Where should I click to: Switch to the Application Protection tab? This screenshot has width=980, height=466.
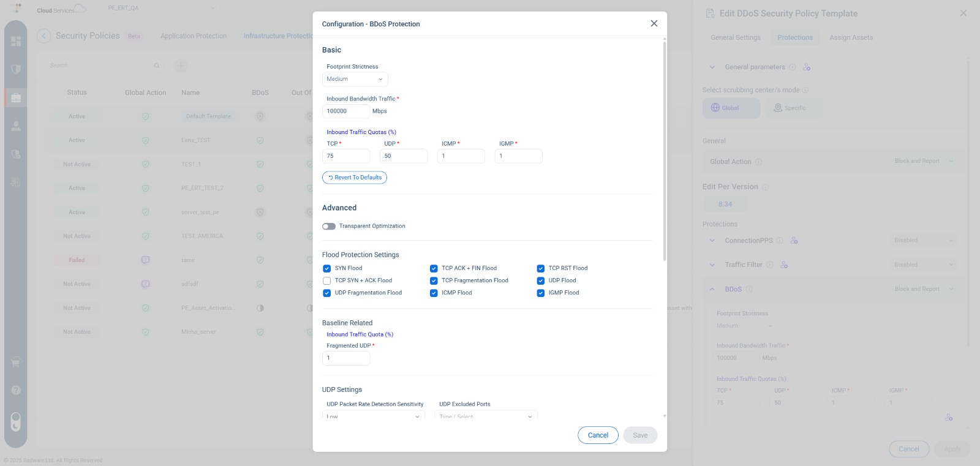[194, 36]
